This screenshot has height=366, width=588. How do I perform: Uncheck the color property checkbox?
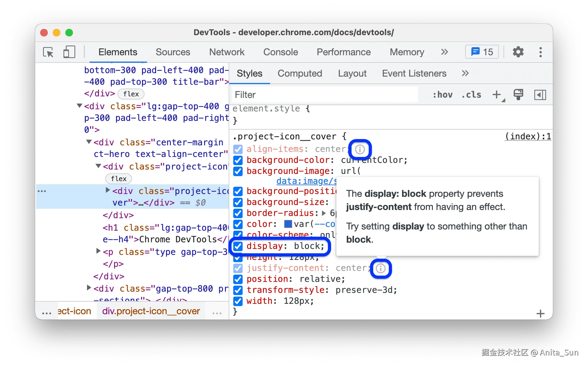[x=238, y=224]
